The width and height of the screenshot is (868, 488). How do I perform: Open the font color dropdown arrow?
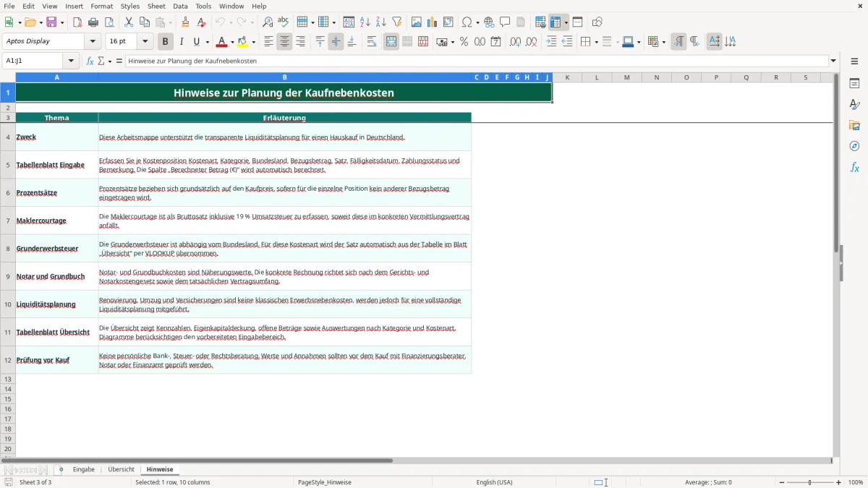pos(232,42)
